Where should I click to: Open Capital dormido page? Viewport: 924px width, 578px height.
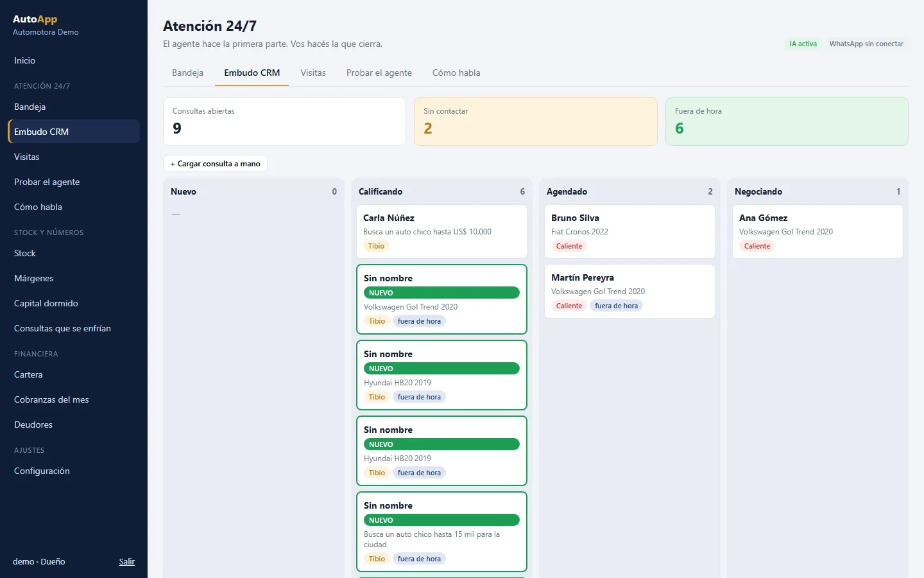[x=74, y=303]
